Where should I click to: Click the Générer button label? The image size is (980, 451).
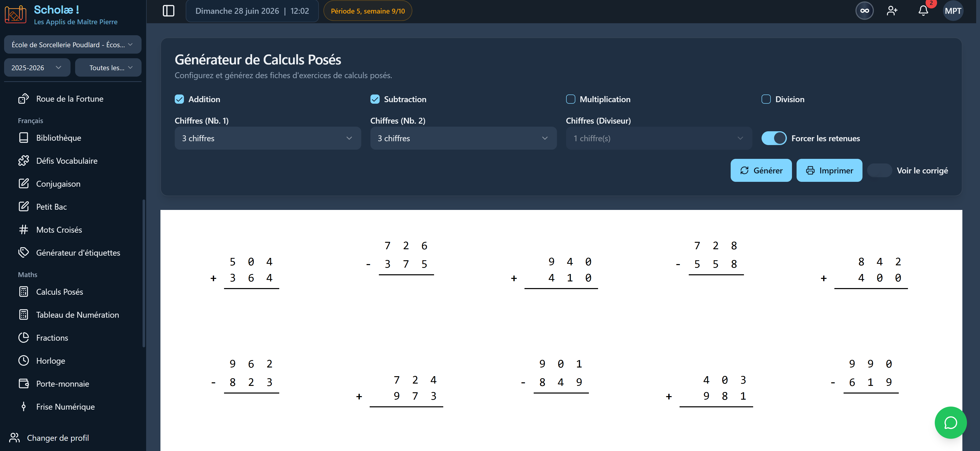coord(768,170)
